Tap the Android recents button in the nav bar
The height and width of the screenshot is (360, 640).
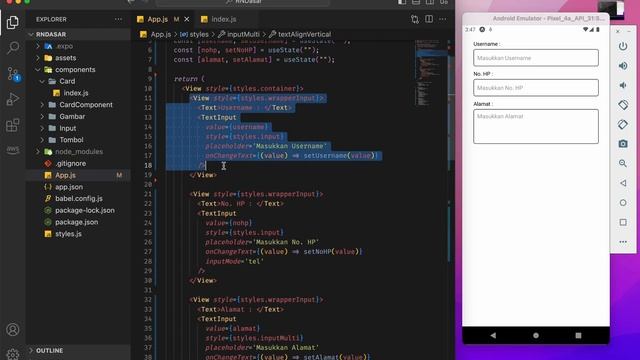pos(578,335)
